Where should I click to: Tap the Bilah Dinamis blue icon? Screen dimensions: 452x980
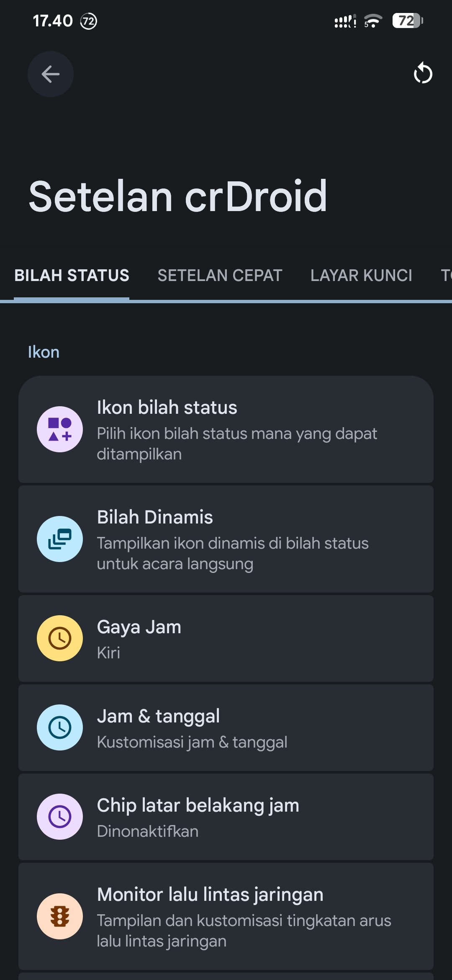click(60, 539)
